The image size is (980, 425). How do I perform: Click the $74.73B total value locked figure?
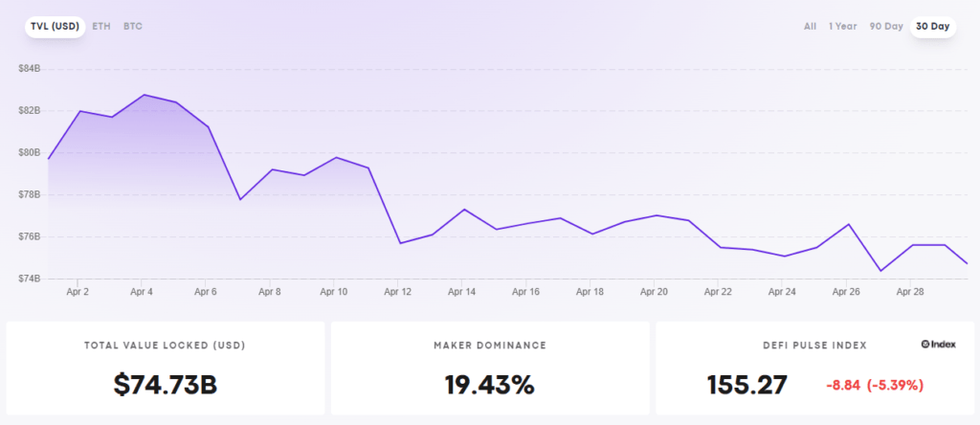coord(165,385)
